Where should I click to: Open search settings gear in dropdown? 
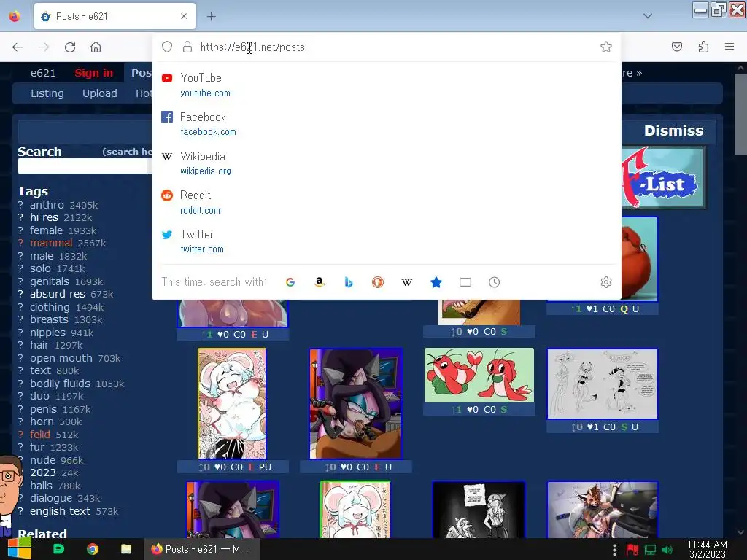606,282
